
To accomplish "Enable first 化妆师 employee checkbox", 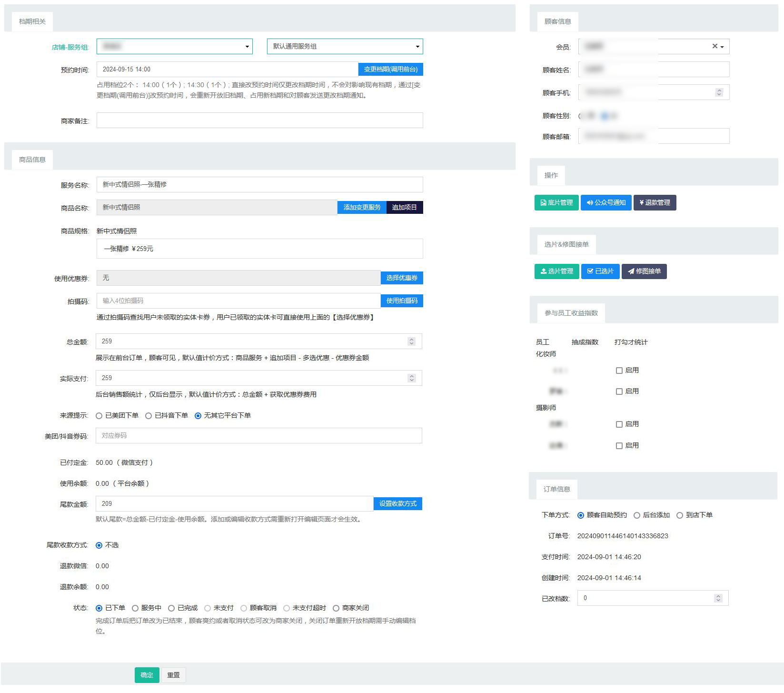I will tap(619, 371).
